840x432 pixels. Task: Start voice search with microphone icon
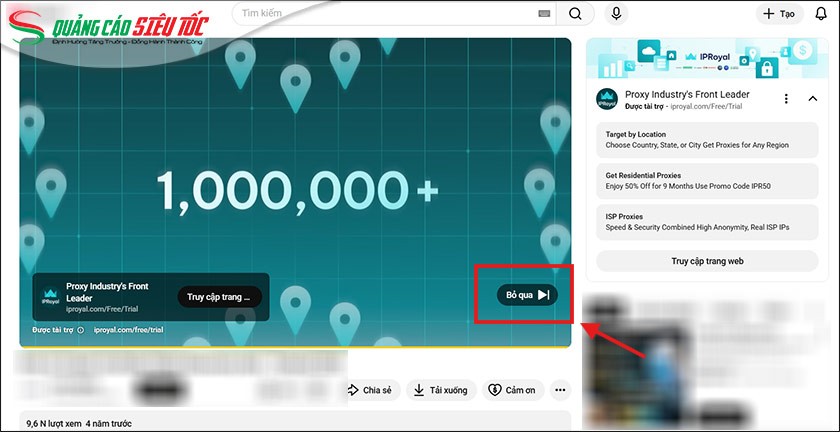tap(616, 14)
